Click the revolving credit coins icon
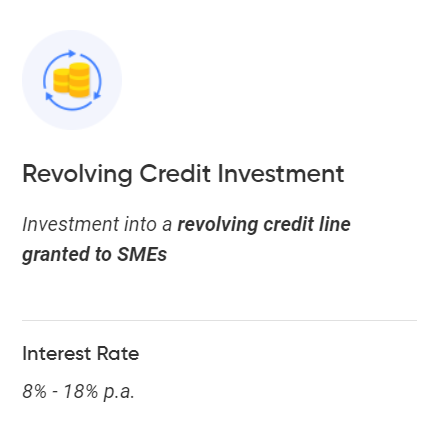This screenshot has width=439, height=424. click(72, 80)
